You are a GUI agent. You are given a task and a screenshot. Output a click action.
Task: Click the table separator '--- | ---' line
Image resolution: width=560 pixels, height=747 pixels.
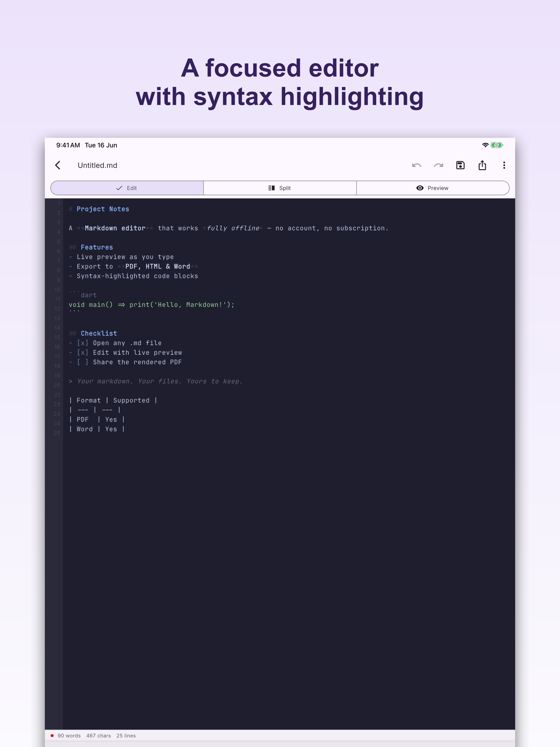[x=95, y=410]
